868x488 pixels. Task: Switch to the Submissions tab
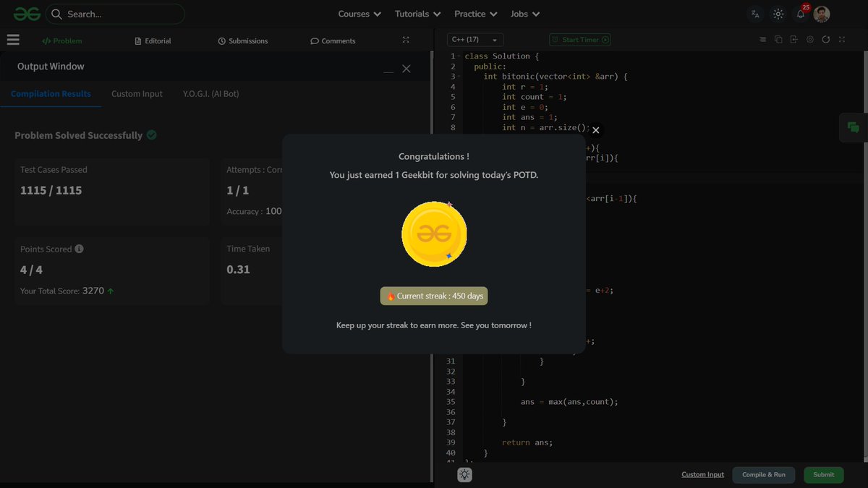point(243,41)
